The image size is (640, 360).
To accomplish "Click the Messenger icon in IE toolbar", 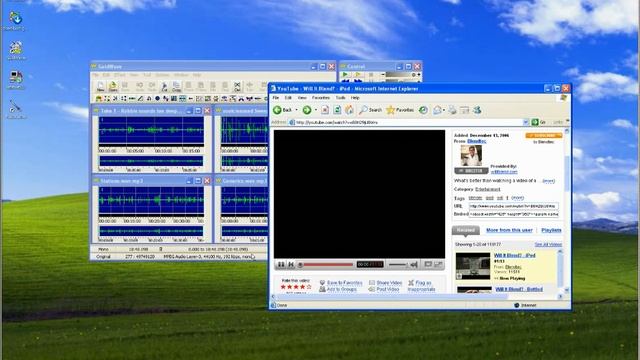I will tap(477, 110).
